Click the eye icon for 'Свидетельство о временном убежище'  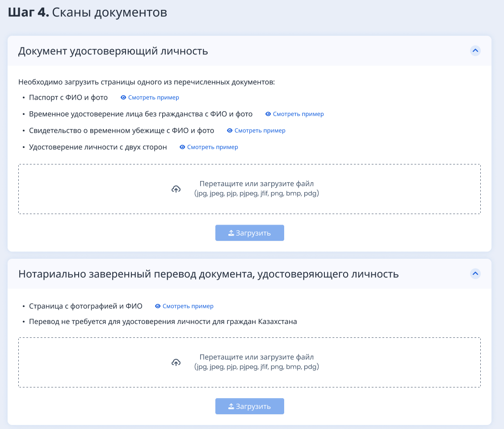click(230, 130)
